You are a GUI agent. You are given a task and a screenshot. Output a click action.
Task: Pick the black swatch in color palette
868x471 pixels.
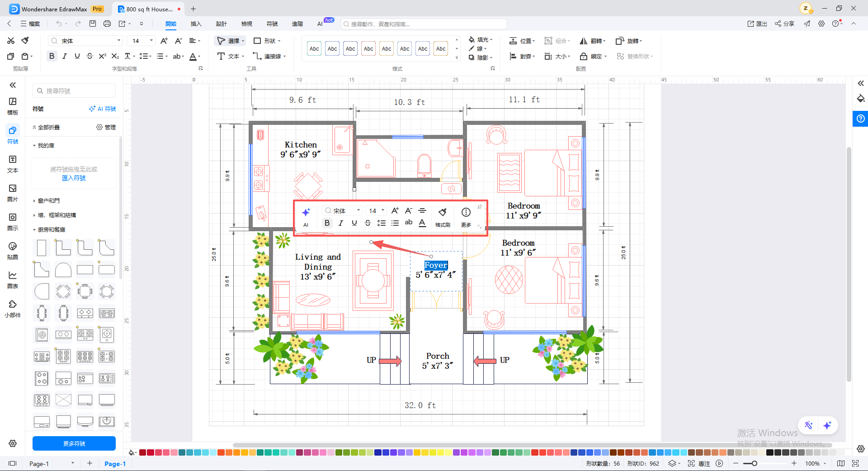pyautogui.click(x=770, y=452)
